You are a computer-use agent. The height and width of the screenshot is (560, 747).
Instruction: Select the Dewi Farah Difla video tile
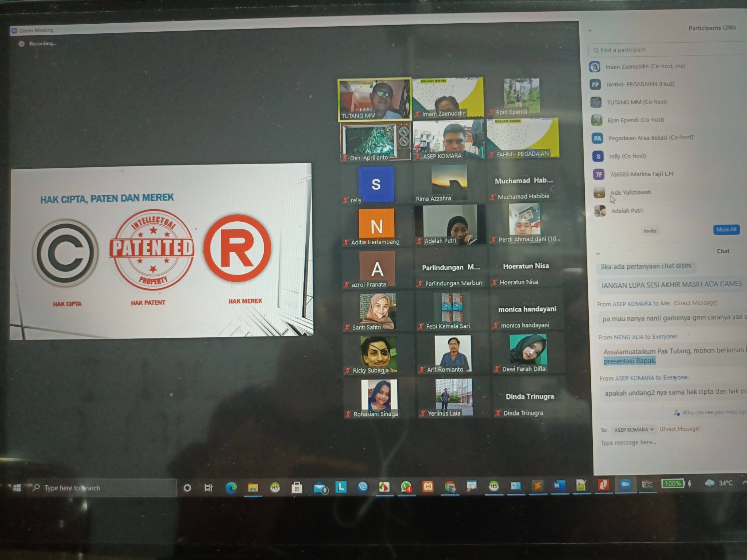[x=528, y=353]
